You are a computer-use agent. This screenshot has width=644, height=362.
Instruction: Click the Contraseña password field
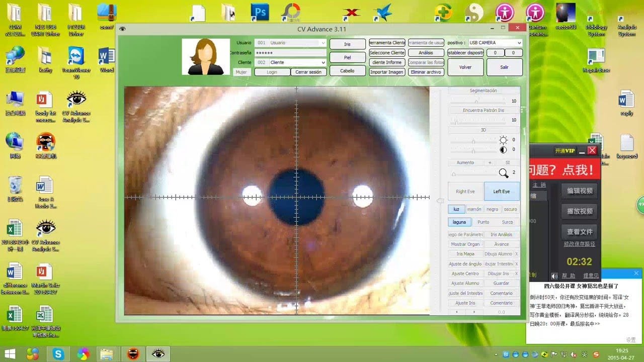point(290,53)
